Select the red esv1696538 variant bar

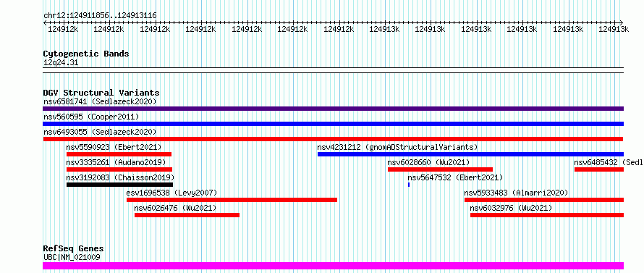[x=232, y=200]
